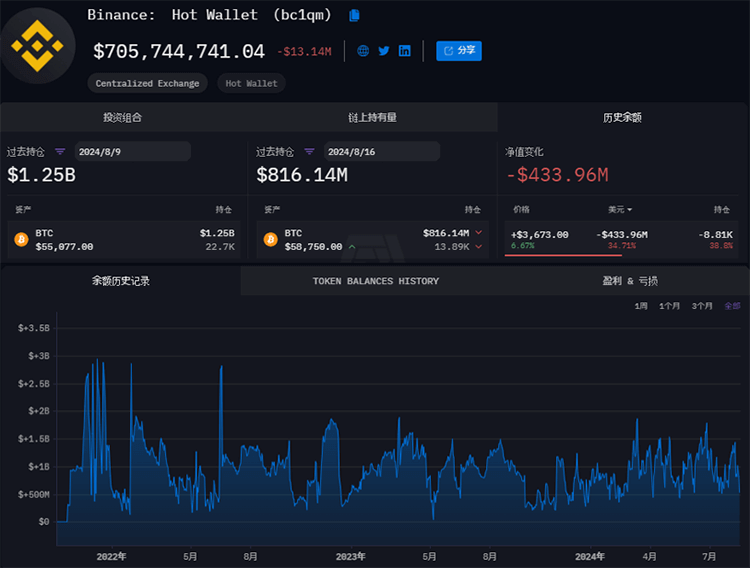This screenshot has width=750, height=568.
Task: Copy the Binance Hot Wallet address
Action: [x=354, y=15]
